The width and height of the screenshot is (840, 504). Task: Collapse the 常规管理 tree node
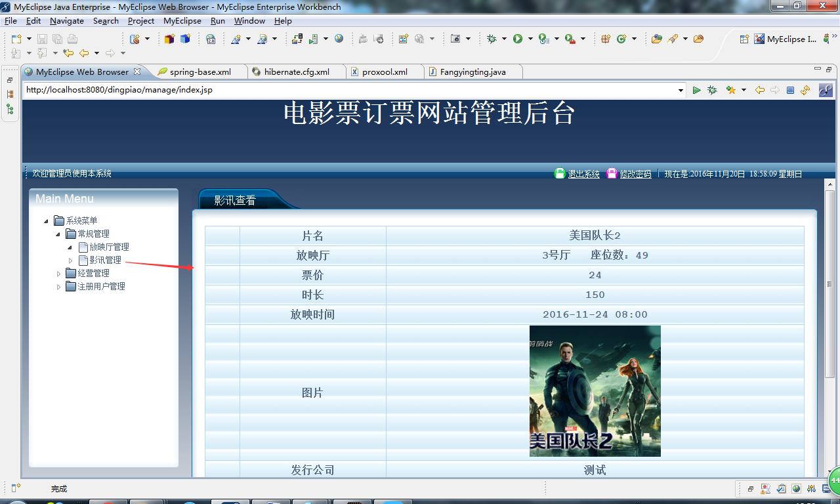[58, 234]
